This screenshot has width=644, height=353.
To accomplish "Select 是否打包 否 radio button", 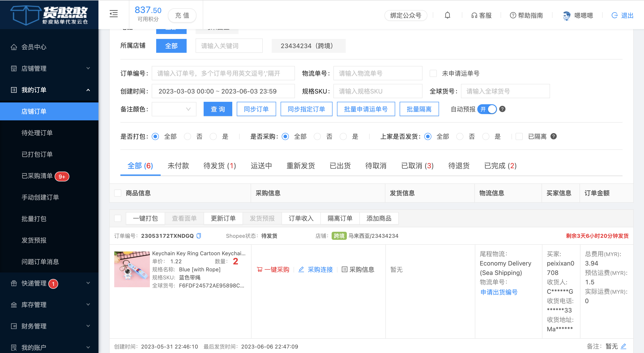I will [188, 136].
